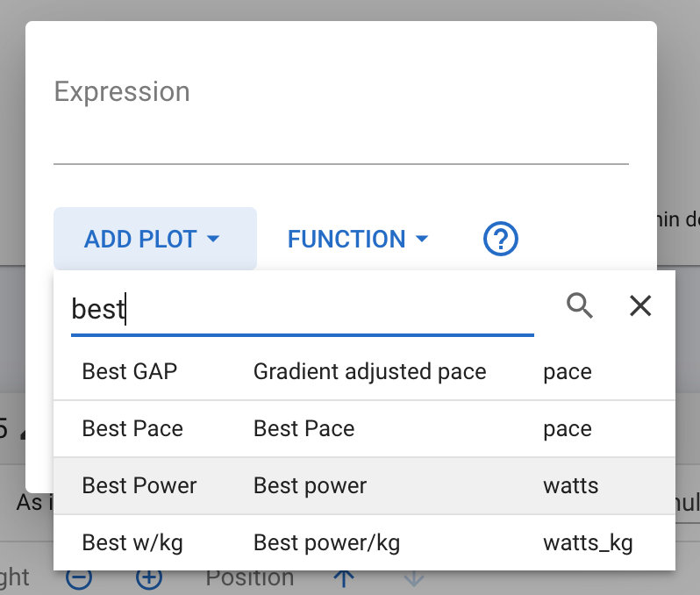Screen dimensions: 700x595
Task: Click the plus circle icon
Action: tap(149, 579)
